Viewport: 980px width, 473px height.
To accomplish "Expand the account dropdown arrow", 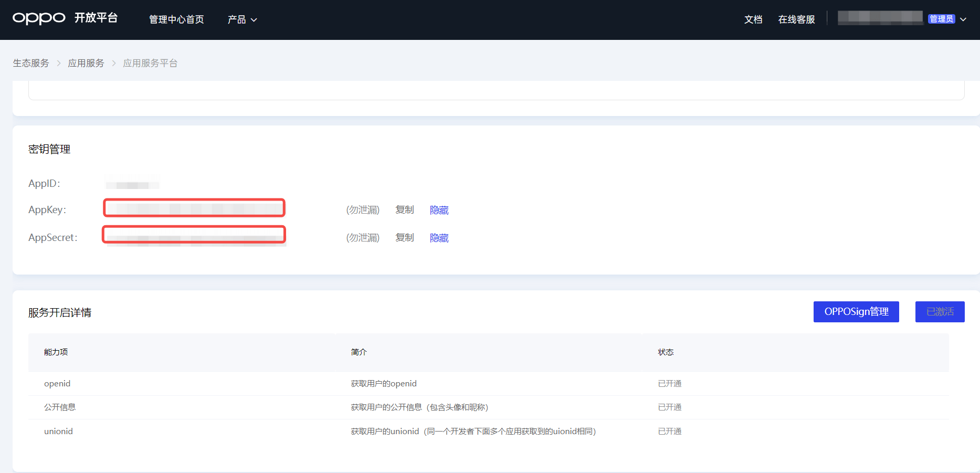I will pyautogui.click(x=963, y=19).
